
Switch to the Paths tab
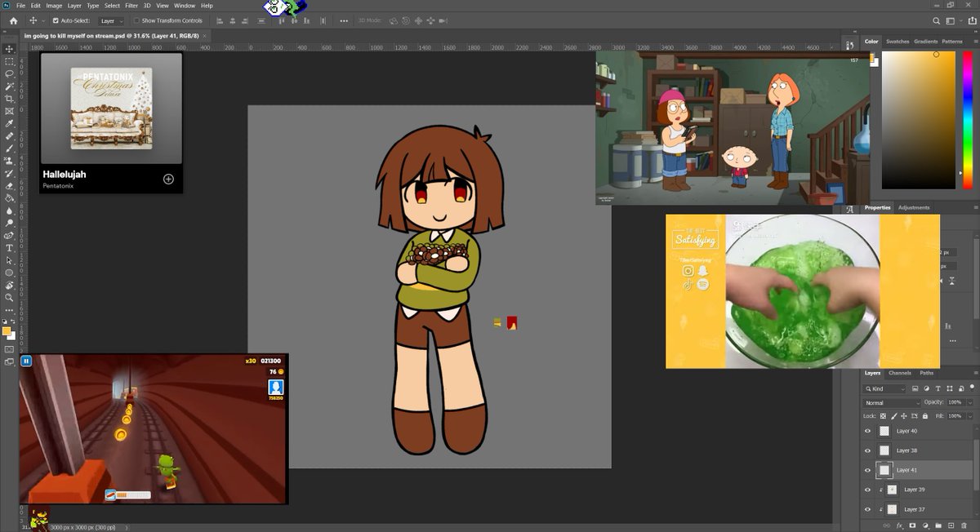(927, 373)
